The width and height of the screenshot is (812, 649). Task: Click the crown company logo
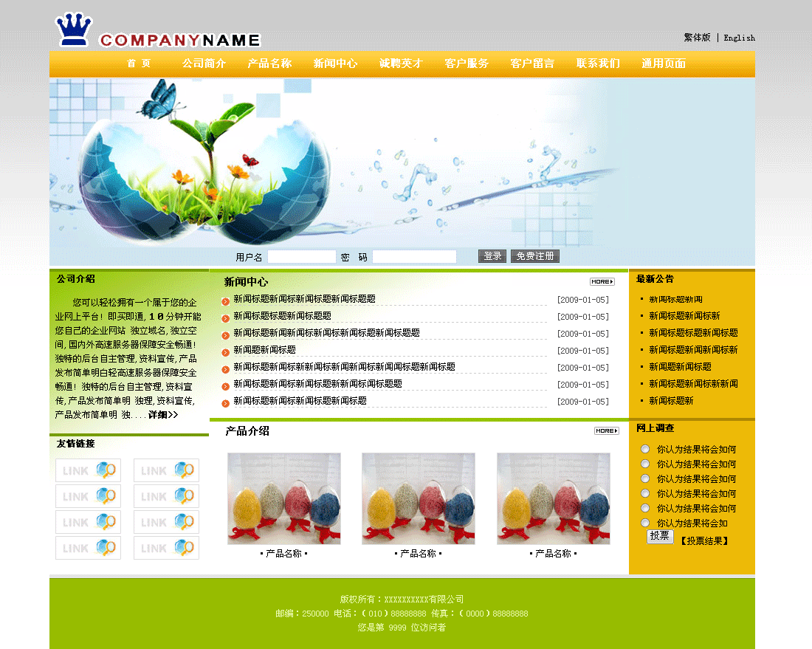coord(74,30)
